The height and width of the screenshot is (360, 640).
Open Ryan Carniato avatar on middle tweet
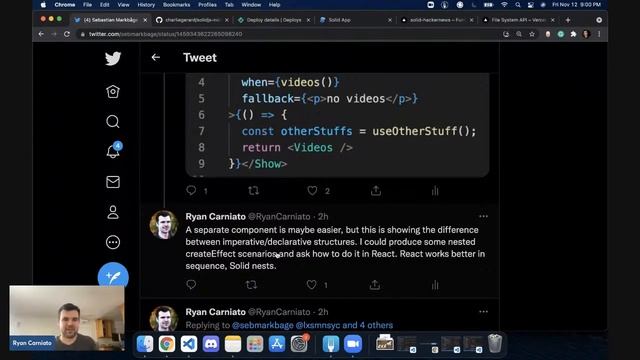tap(164, 225)
